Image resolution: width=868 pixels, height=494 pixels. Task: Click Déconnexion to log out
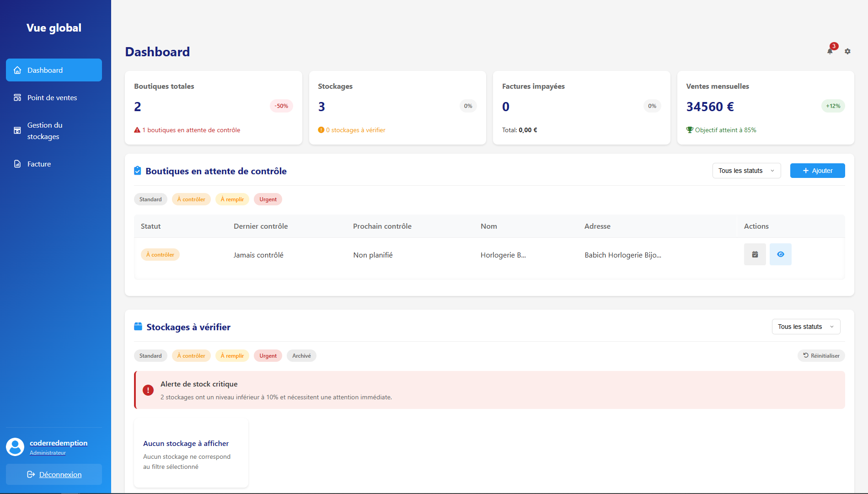[54, 474]
